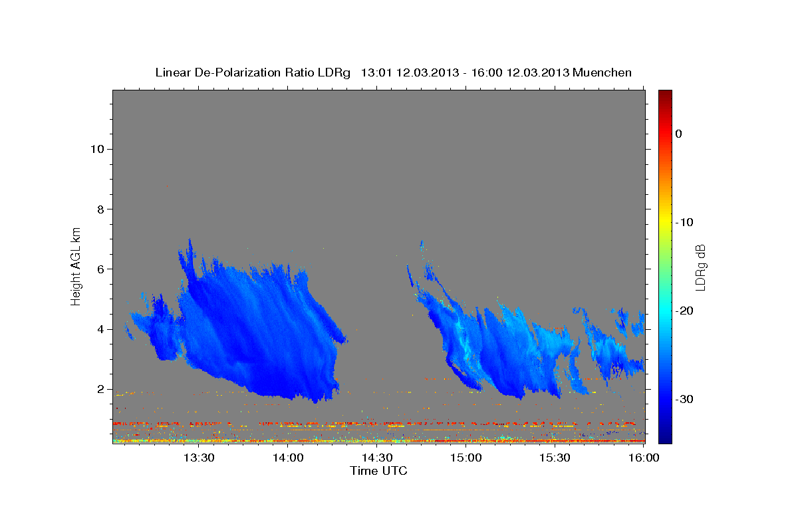Screen dimensions: 798x532
Task: Click the dark red top of the colorbar
Action: click(665, 96)
